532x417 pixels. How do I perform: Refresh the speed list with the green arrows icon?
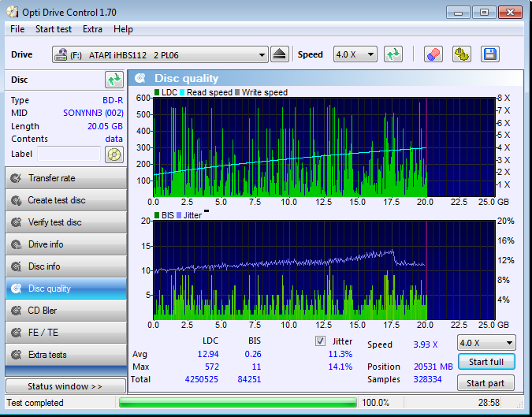tap(393, 54)
